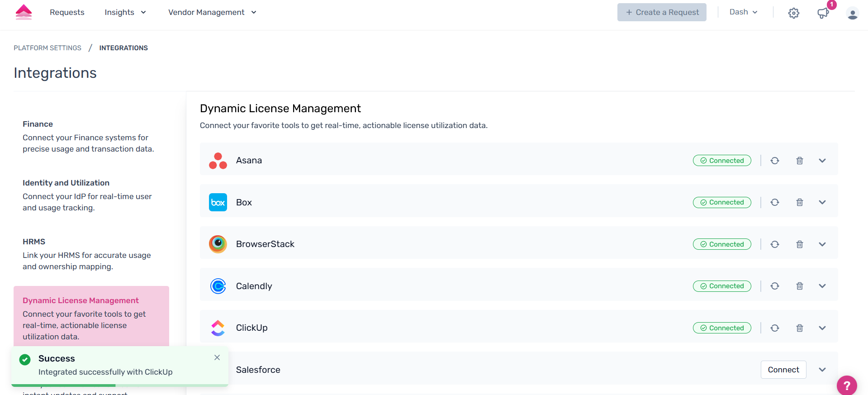The image size is (868, 395).
Task: Click the BrowserStack Connected status badge
Action: pyautogui.click(x=722, y=244)
